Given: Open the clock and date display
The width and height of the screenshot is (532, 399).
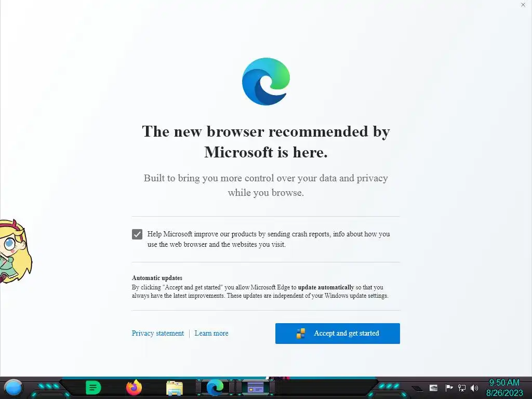Looking at the screenshot, I should 504,388.
